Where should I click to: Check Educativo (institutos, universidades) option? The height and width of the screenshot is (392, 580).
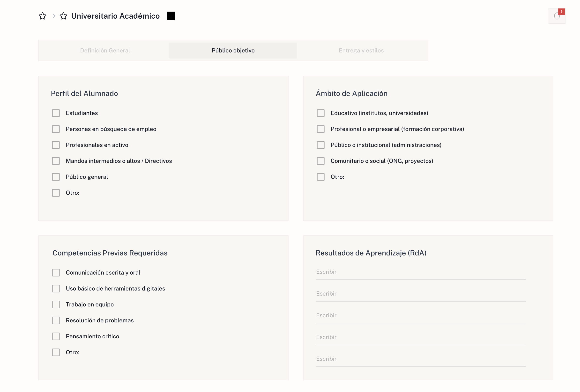pyautogui.click(x=320, y=113)
